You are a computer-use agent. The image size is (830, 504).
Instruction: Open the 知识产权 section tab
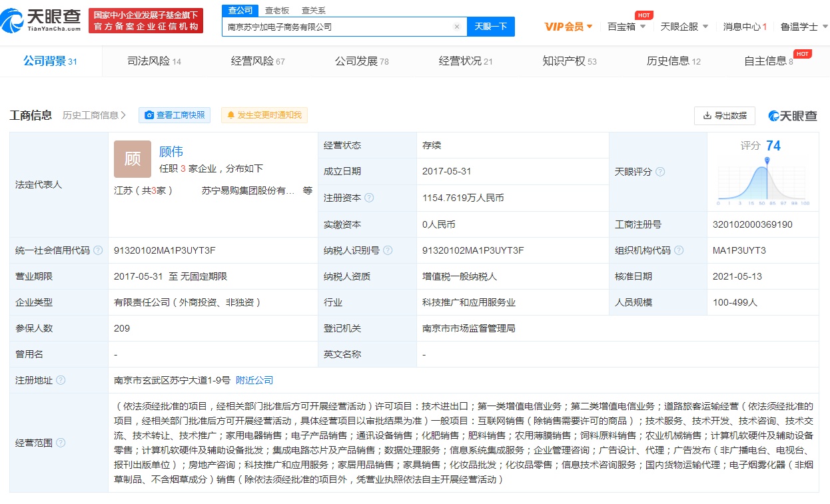point(570,61)
